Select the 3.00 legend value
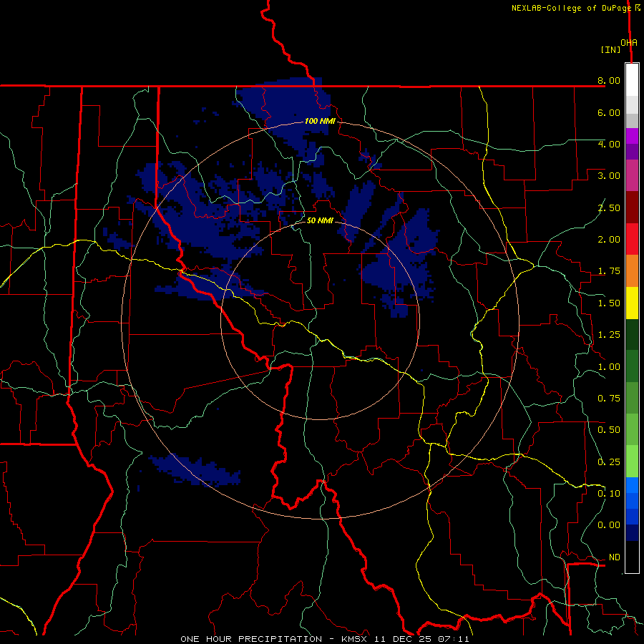Image resolution: width=644 pixels, height=644 pixels. [x=609, y=176]
